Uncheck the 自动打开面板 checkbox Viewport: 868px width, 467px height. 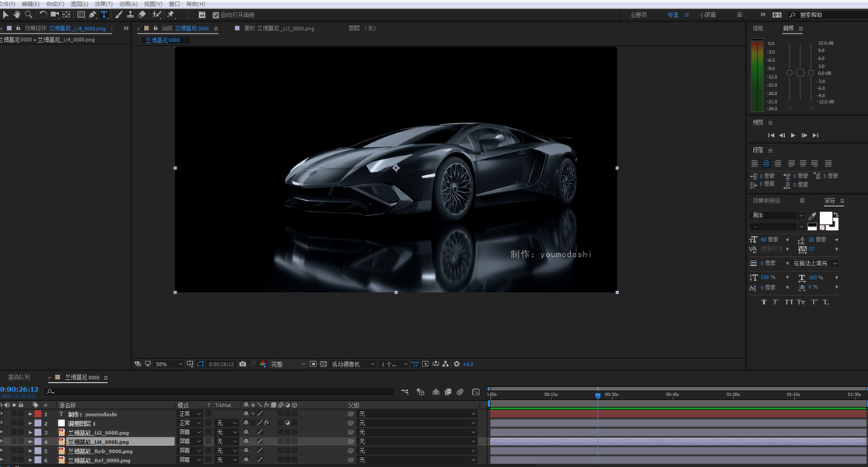tap(215, 15)
